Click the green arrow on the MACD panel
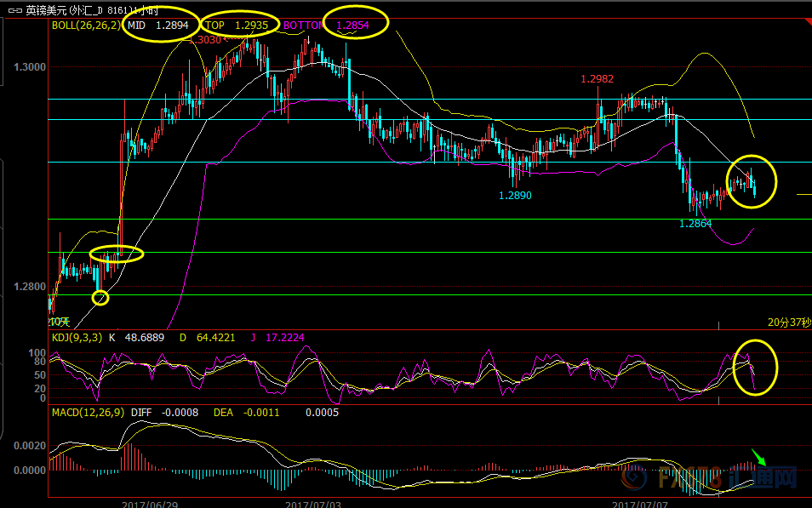This screenshot has height=508, width=812. coord(758,457)
